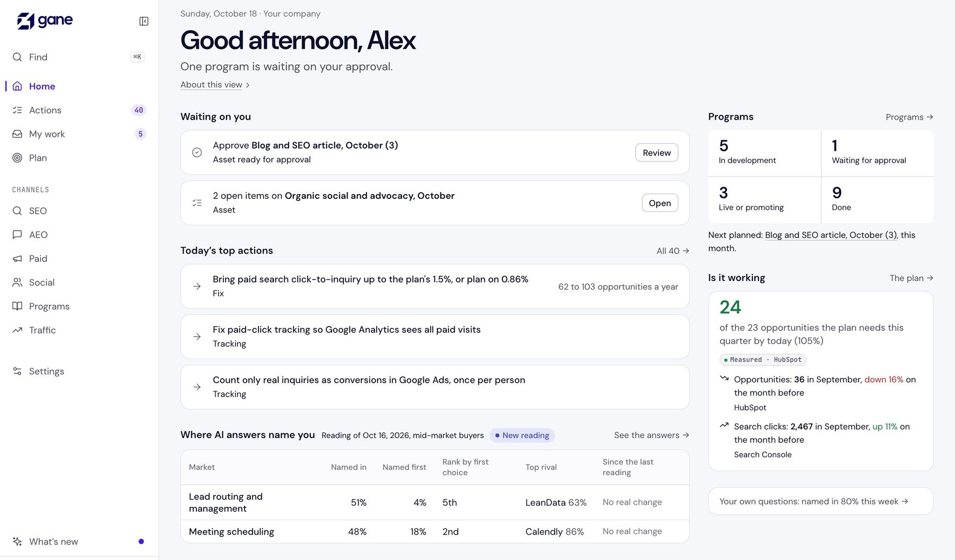Screen dimensions: 955x560
Task: Click the Social people icon
Action: coord(18,283)
